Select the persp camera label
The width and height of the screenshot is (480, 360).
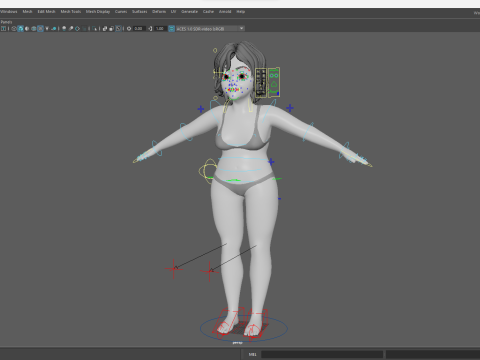[237, 343]
